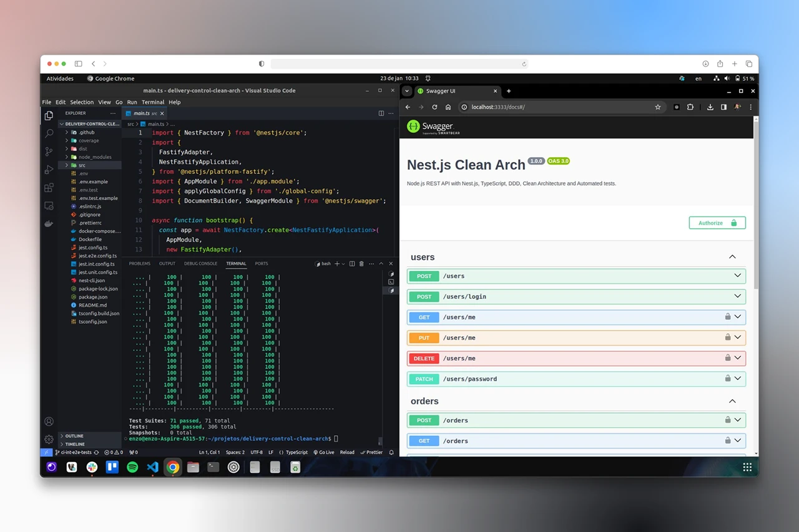Add a new terminal with plus icon
Viewport: 799px width, 532px height.
tap(337, 264)
